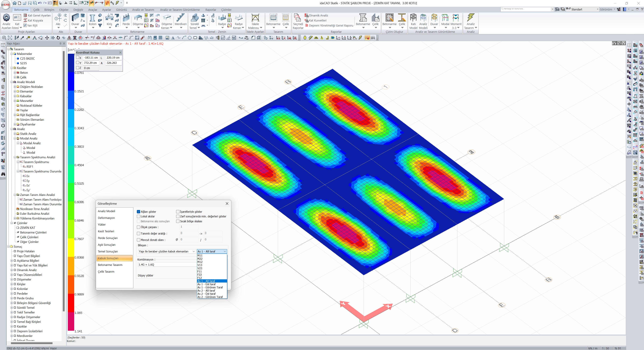644x350 pixels.
Task: Uncheck the Ağları göster checkbox
Action: pyautogui.click(x=139, y=212)
